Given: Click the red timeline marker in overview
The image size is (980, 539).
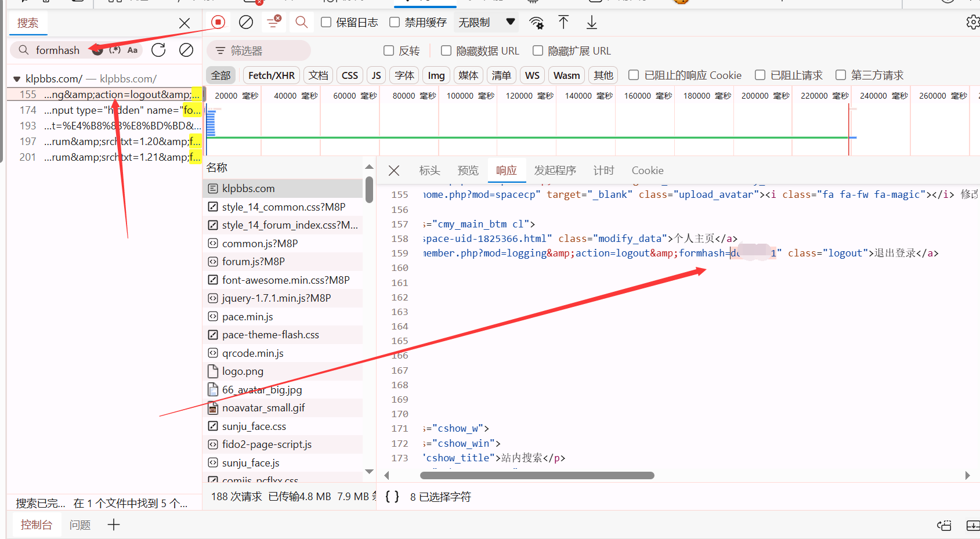Looking at the screenshot, I should pos(849,130).
